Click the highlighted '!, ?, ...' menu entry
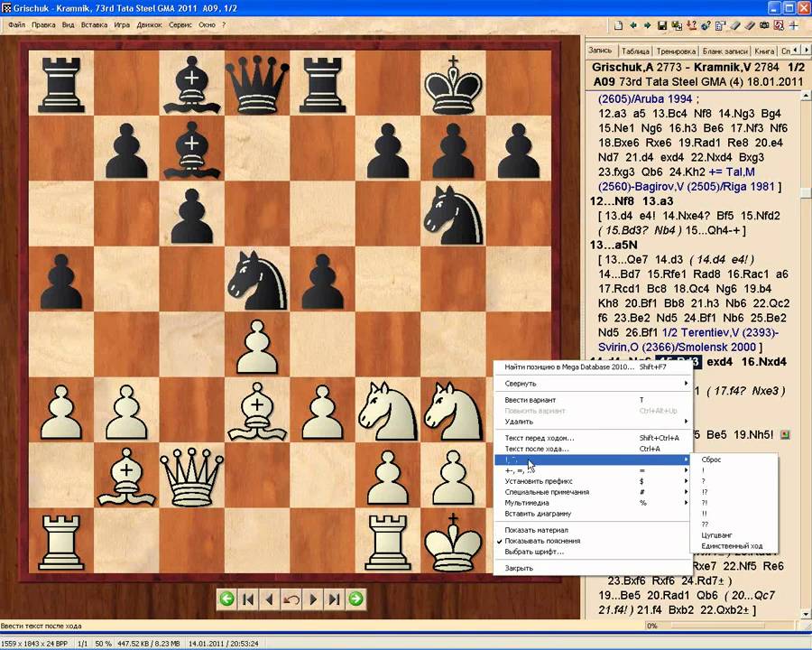The width and height of the screenshot is (812, 650). [593, 460]
